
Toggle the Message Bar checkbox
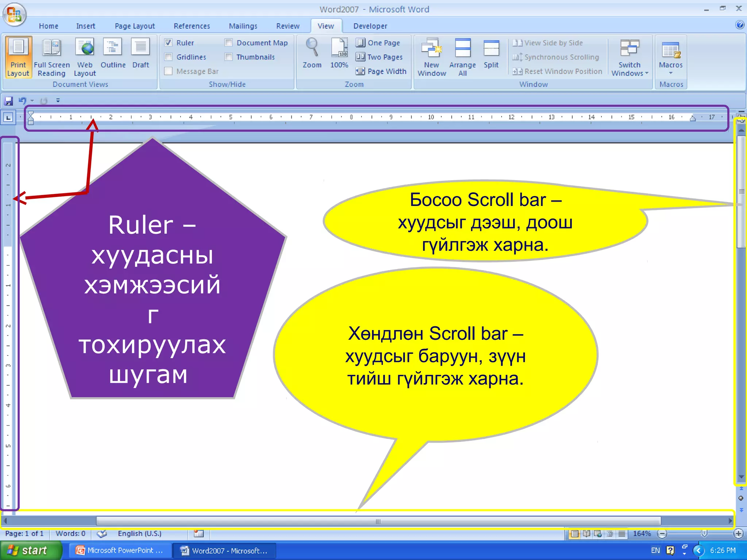pyautogui.click(x=169, y=71)
